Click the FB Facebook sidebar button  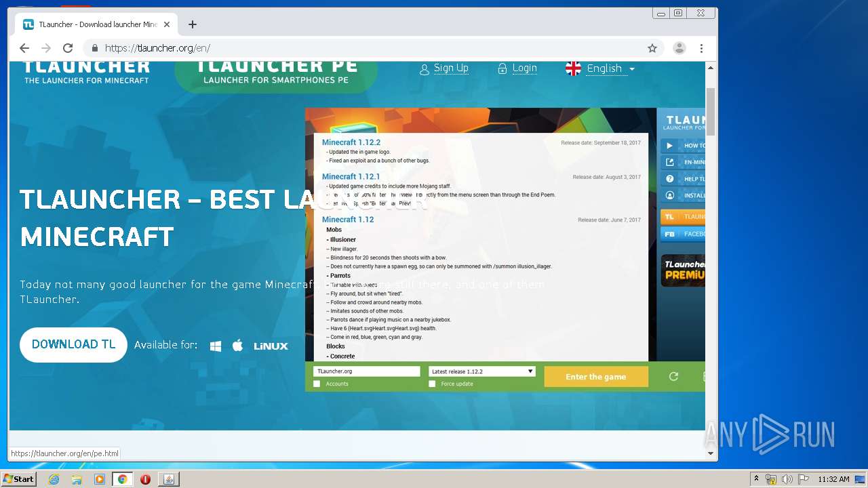pos(683,234)
